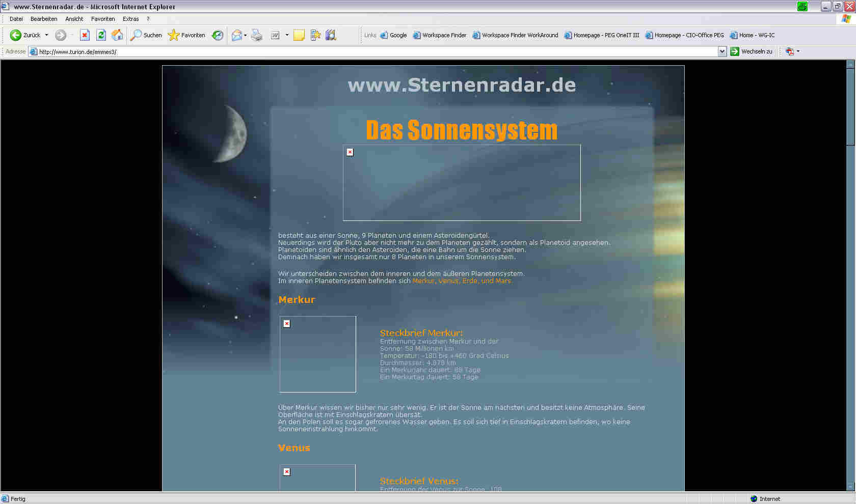
Task: Follow the Merkur, Venus, Erde, und Mars link
Action: point(462,281)
